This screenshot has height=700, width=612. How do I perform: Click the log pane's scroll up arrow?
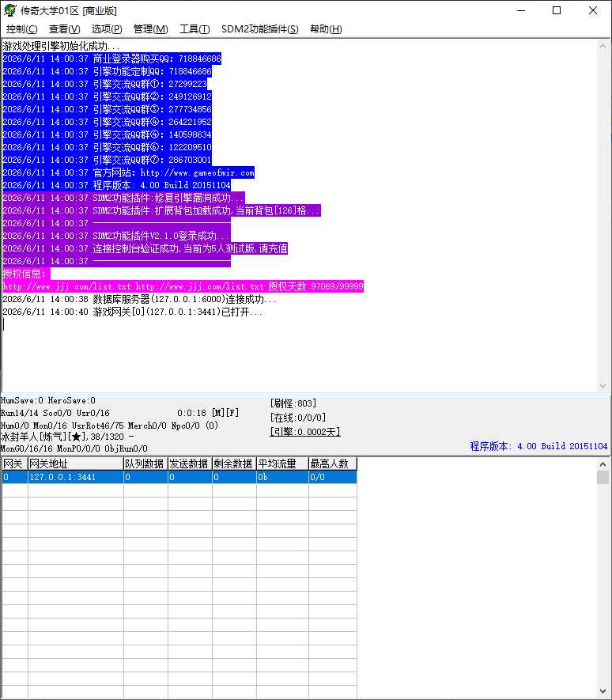(603, 46)
